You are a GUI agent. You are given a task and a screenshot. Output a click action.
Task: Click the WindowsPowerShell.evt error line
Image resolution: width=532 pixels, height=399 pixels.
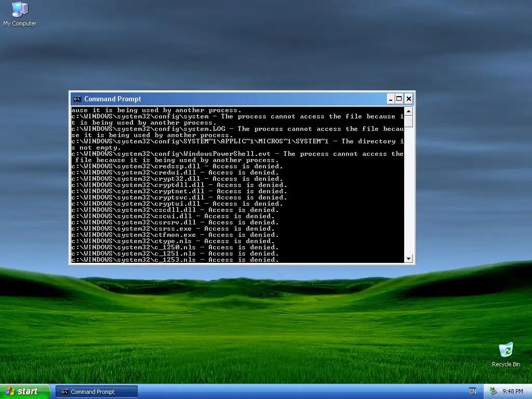point(237,157)
